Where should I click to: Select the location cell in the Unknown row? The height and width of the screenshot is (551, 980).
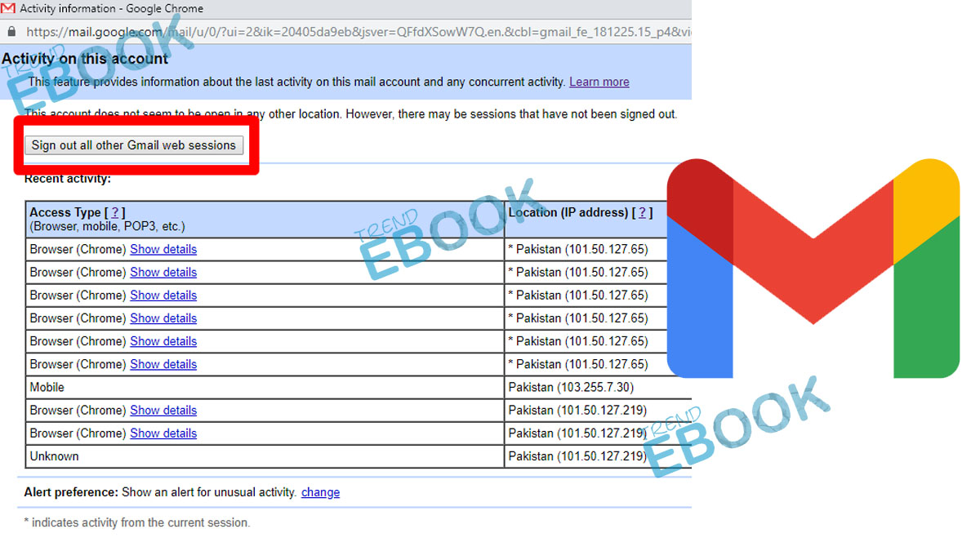click(x=599, y=456)
